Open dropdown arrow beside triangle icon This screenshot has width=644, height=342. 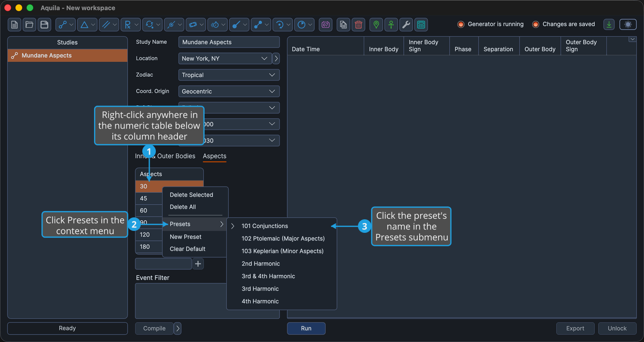[94, 25]
